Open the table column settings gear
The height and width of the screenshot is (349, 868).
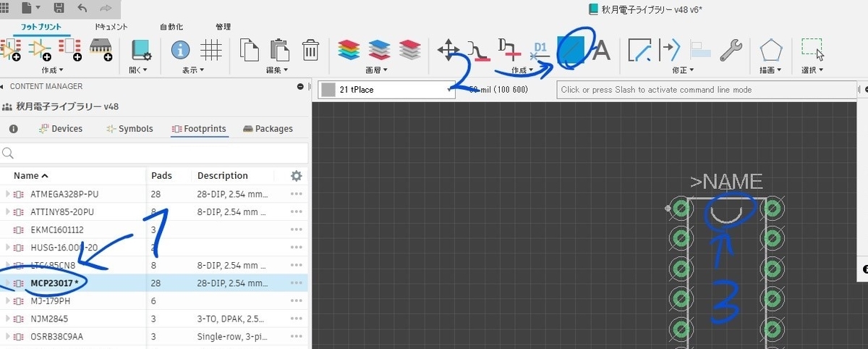(296, 176)
